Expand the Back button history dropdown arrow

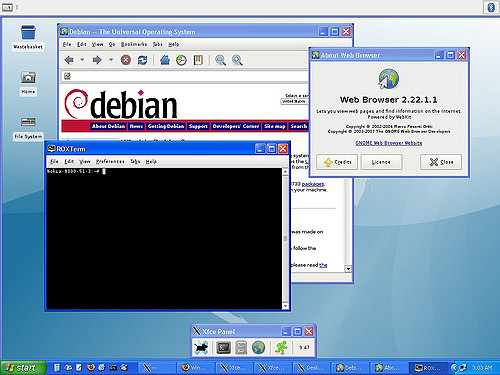[82, 60]
